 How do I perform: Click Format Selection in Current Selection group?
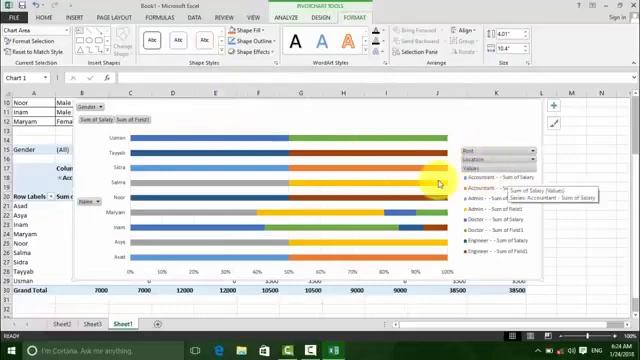click(x=29, y=41)
